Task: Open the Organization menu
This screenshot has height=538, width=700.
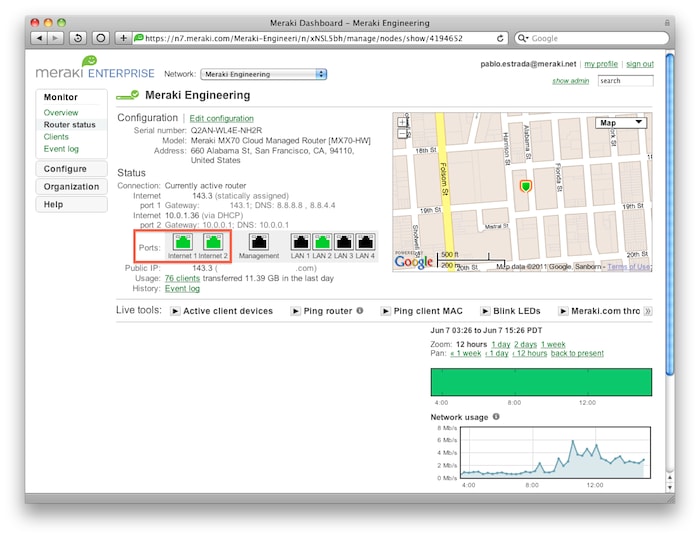Action: [x=71, y=187]
